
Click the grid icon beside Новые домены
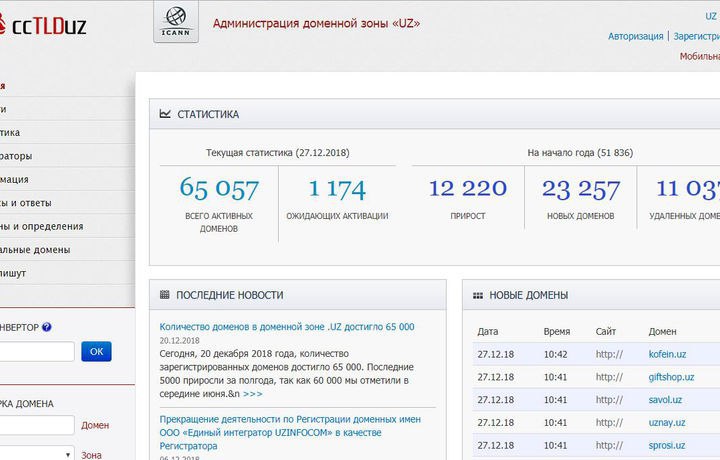point(478,296)
